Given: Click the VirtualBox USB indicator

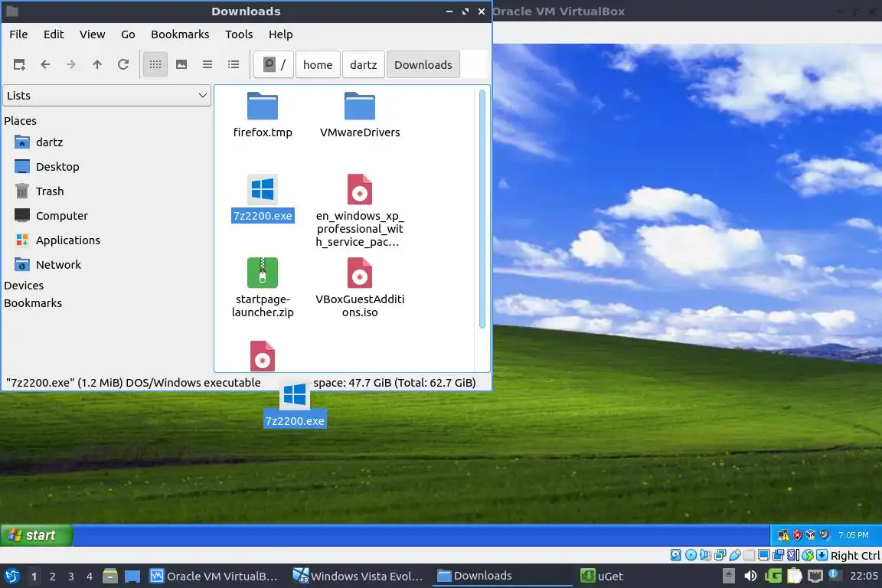Looking at the screenshot, I should point(735,555).
